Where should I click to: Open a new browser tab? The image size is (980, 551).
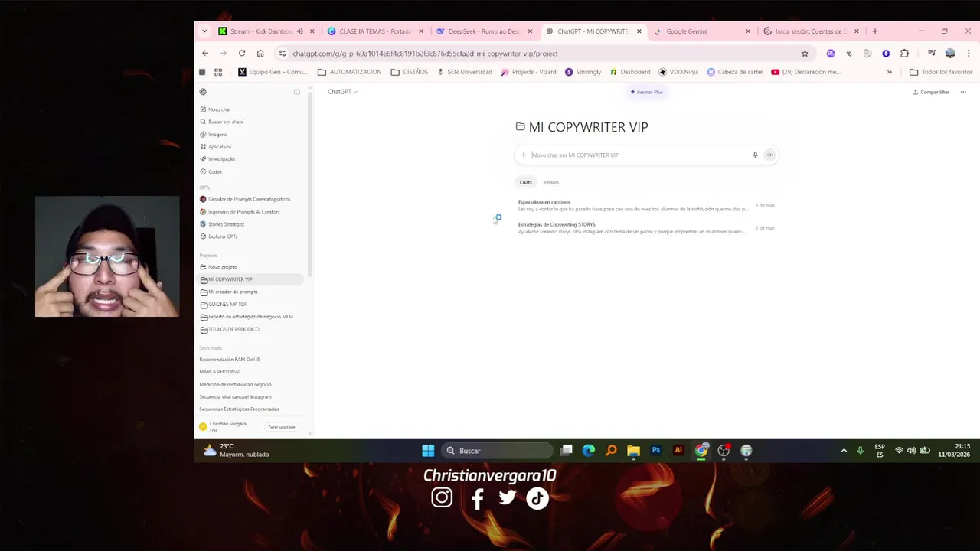pyautogui.click(x=875, y=31)
